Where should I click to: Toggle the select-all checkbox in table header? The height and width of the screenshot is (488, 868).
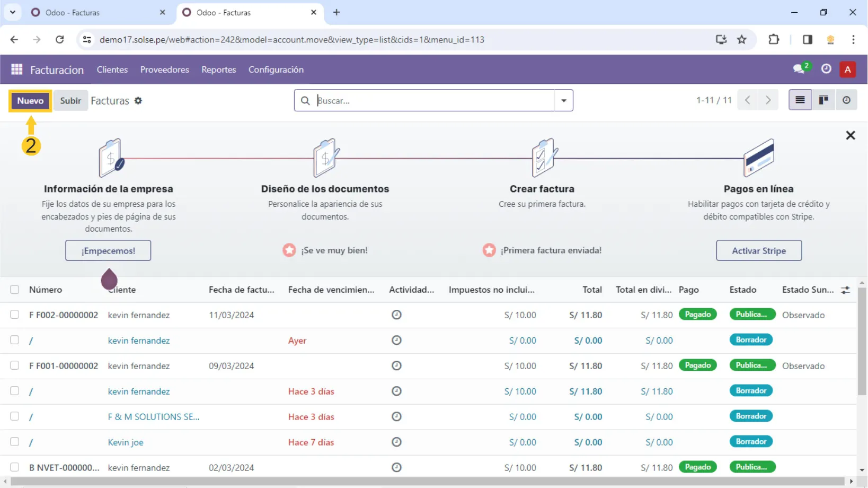pyautogui.click(x=15, y=290)
